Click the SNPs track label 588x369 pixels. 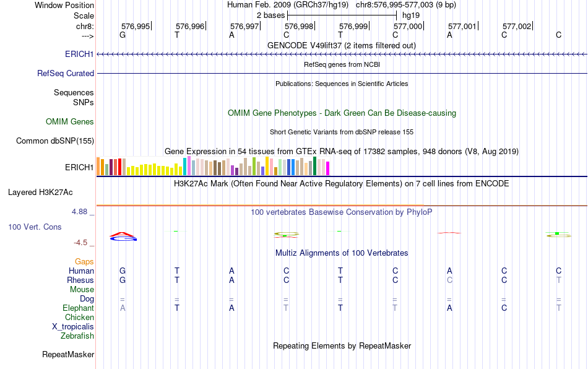tap(84, 102)
